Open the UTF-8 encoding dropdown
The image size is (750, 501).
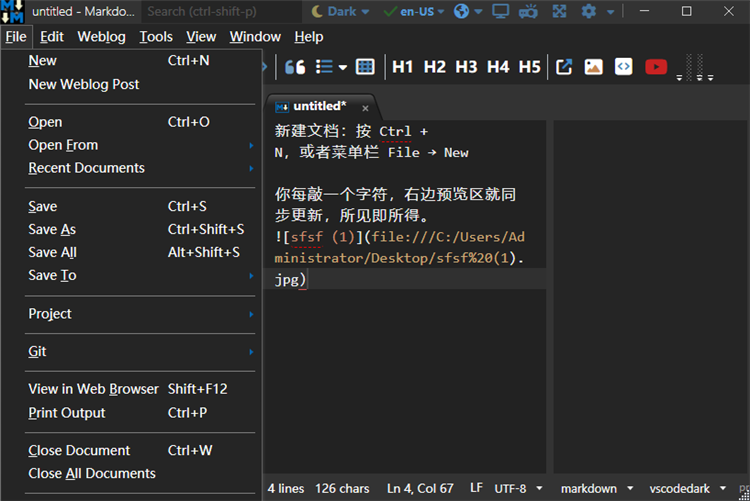tap(518, 489)
